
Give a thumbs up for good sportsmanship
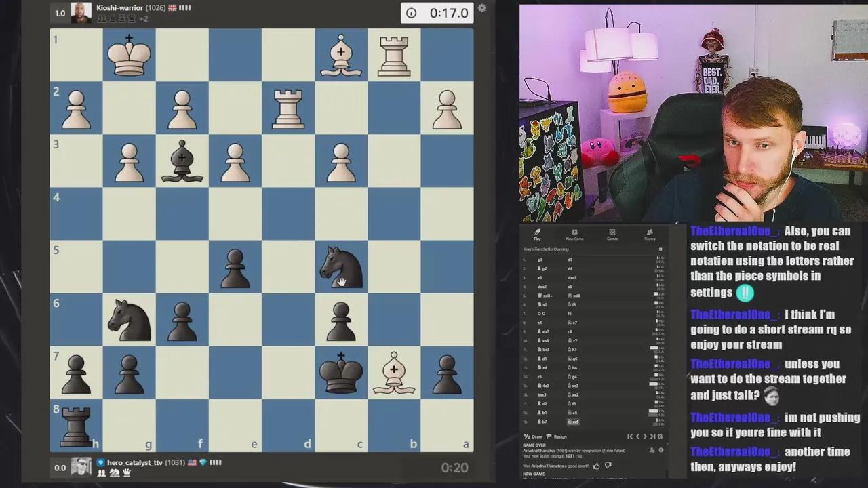tap(597, 466)
